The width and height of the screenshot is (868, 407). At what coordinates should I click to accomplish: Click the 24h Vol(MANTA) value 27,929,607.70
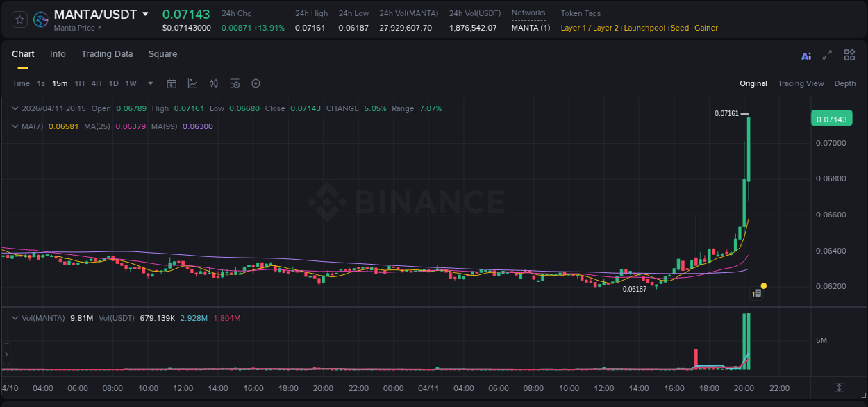pos(406,28)
